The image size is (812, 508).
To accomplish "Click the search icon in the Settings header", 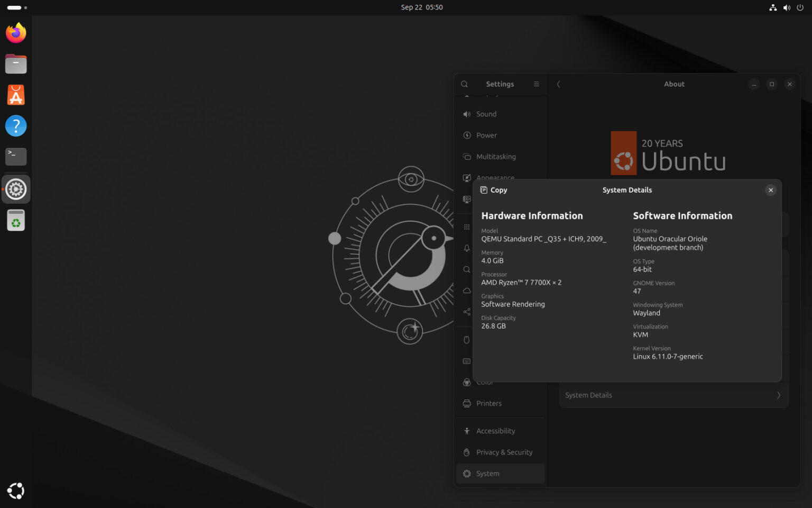I will [464, 84].
